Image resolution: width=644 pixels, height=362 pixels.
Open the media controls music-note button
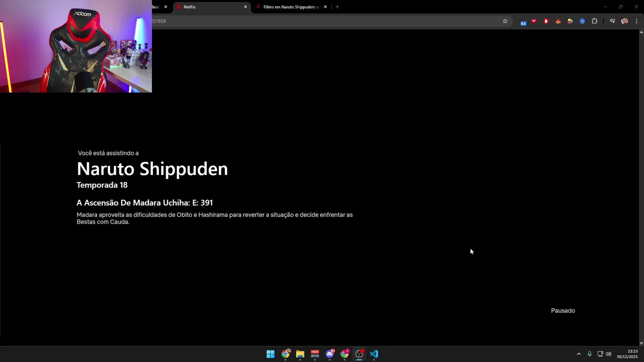612,21
